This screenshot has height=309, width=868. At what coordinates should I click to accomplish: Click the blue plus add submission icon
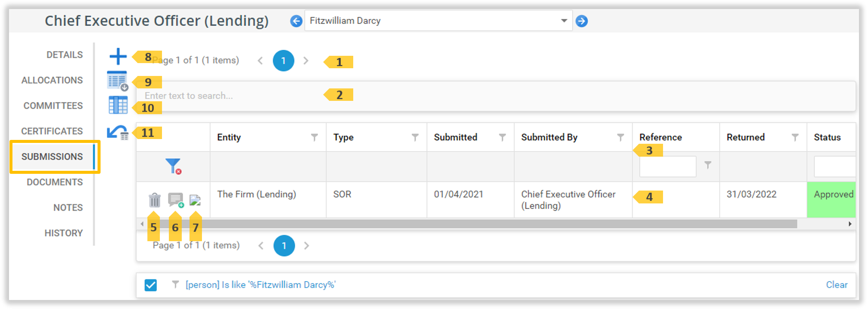pos(118,56)
